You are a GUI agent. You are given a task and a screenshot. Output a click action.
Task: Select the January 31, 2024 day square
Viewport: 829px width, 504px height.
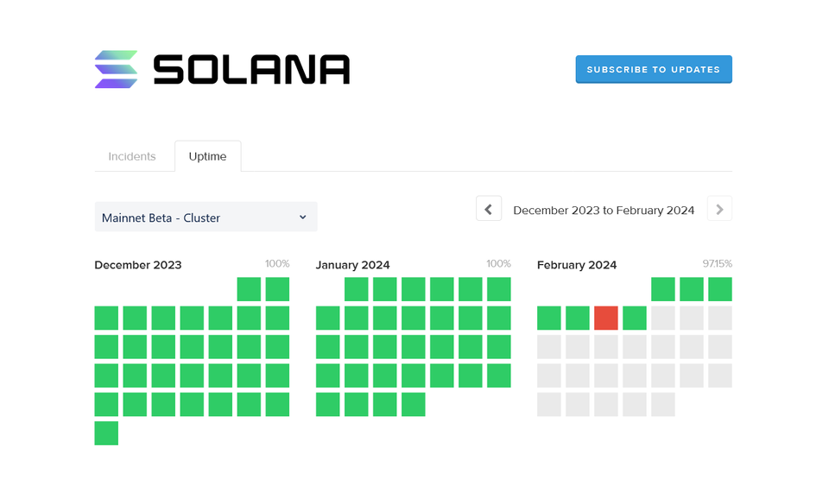(x=414, y=405)
